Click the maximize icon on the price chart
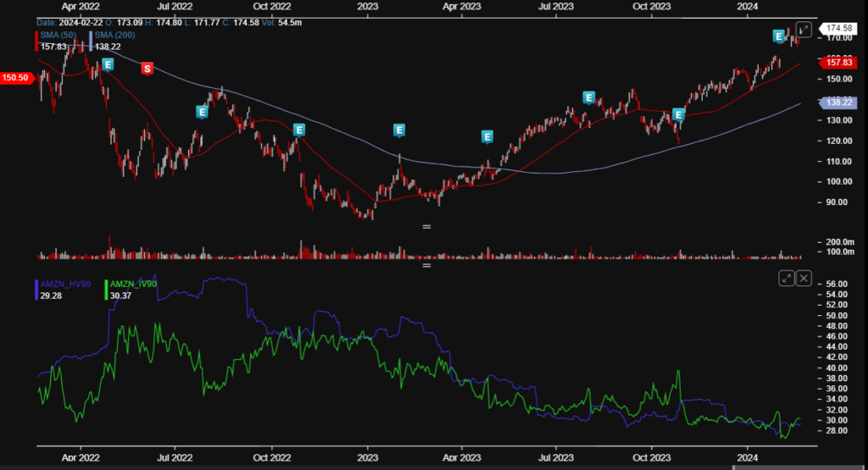This screenshot has width=868, height=470. pyautogui.click(x=804, y=30)
